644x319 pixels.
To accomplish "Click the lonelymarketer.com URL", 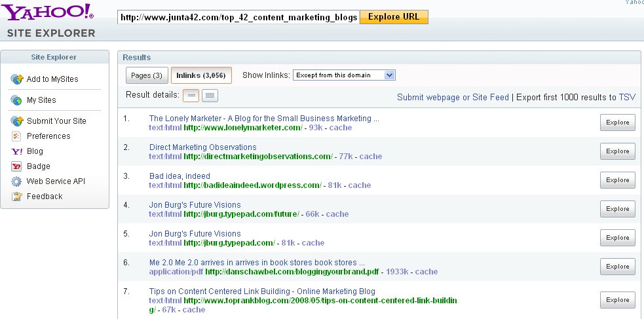I will [x=243, y=128].
